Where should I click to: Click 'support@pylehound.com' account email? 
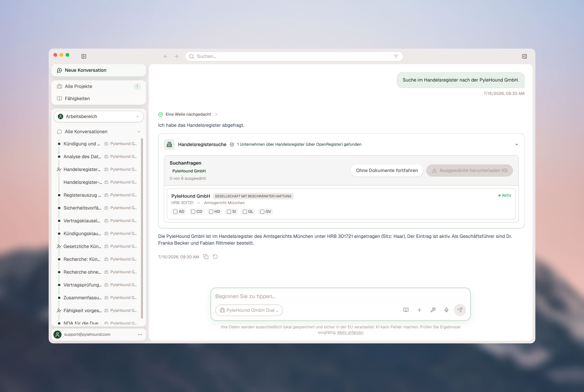pyautogui.click(x=87, y=335)
